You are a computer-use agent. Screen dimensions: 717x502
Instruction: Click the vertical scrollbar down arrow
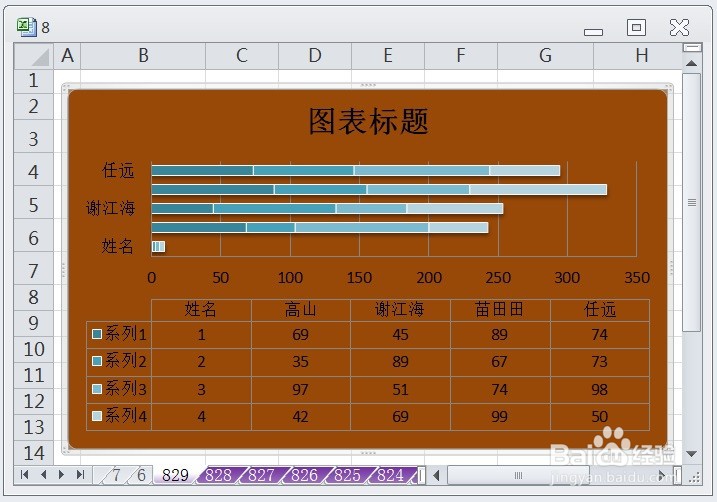(x=691, y=454)
